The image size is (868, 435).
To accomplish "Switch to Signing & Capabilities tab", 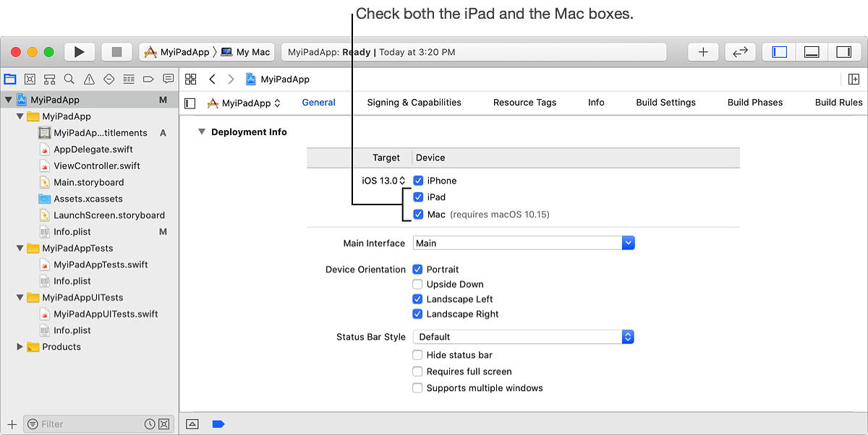I will tap(414, 103).
